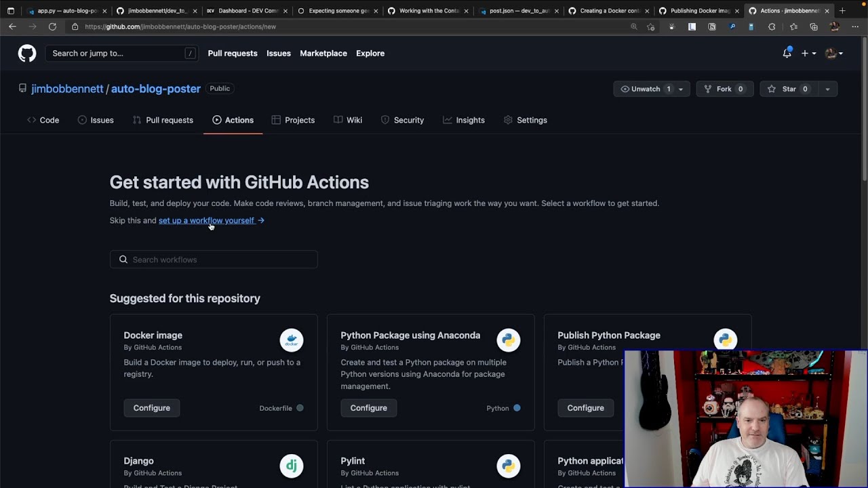The height and width of the screenshot is (488, 868).
Task: Go back with the browser back arrow
Action: tap(12, 26)
